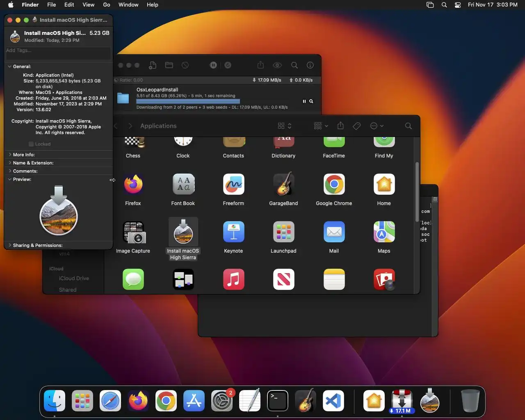Image resolution: width=525 pixels, height=420 pixels.
Task: Open Chess in Applications window
Action: coord(133,142)
